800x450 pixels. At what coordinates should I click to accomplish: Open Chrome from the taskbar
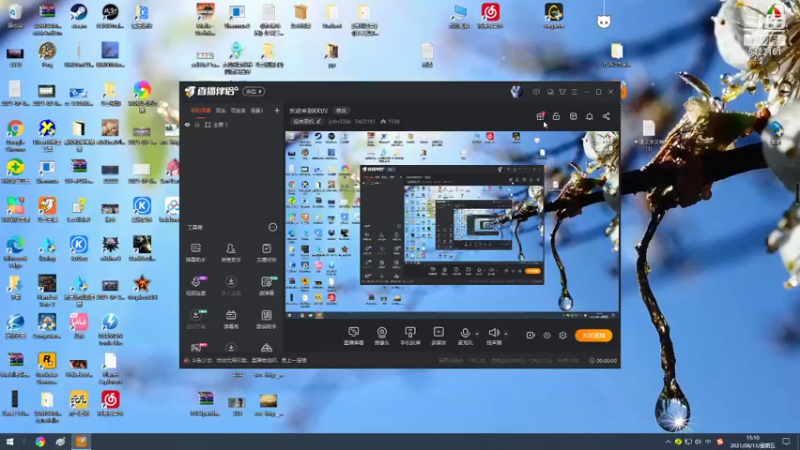click(x=40, y=441)
